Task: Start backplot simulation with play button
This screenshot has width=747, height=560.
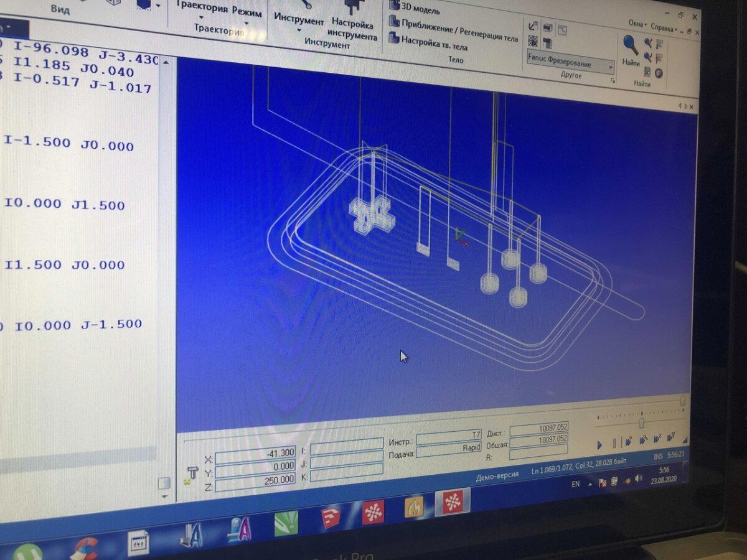Action: (x=599, y=445)
